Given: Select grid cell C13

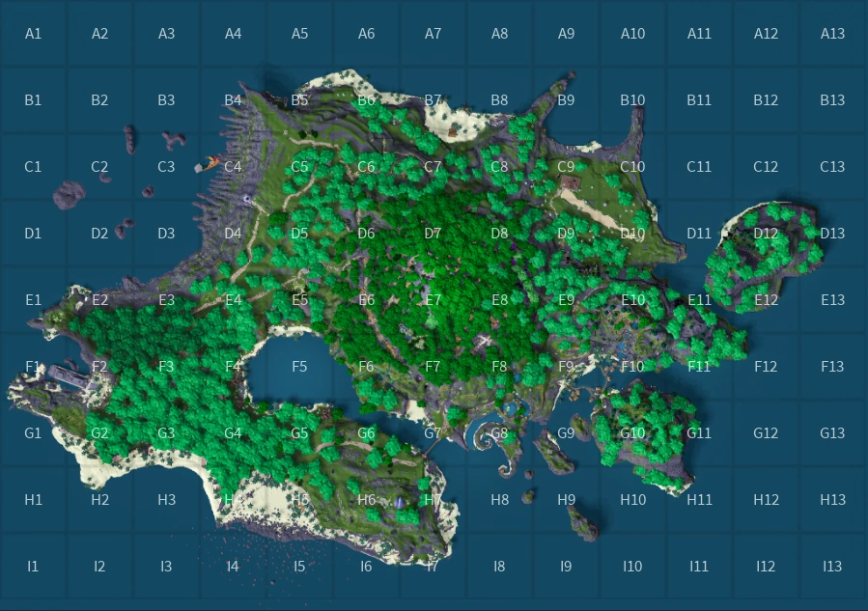Looking at the screenshot, I should tap(832, 167).
